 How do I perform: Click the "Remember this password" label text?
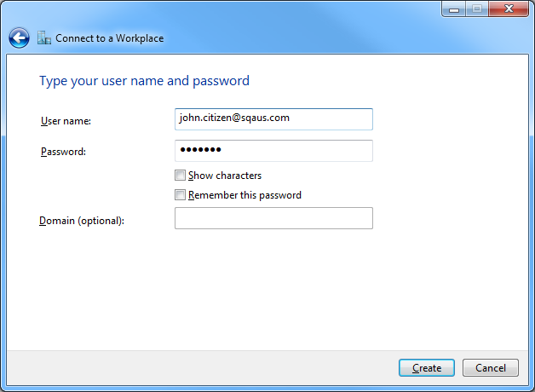pyautogui.click(x=244, y=195)
